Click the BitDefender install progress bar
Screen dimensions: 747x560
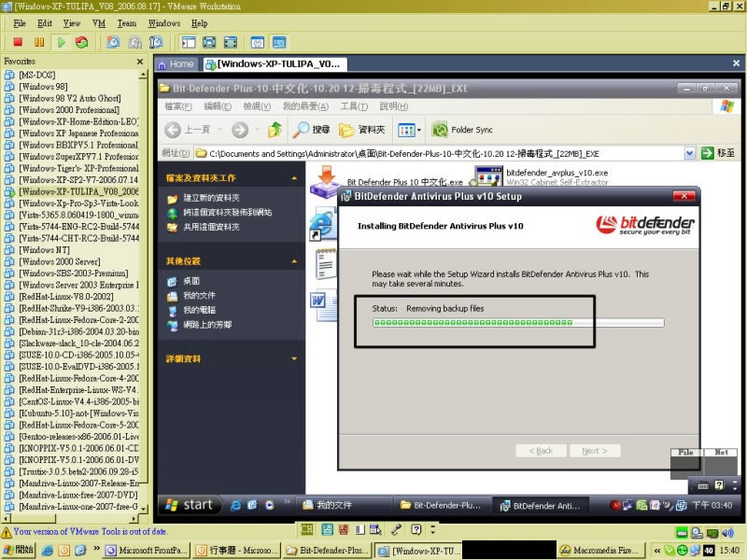coord(518,323)
